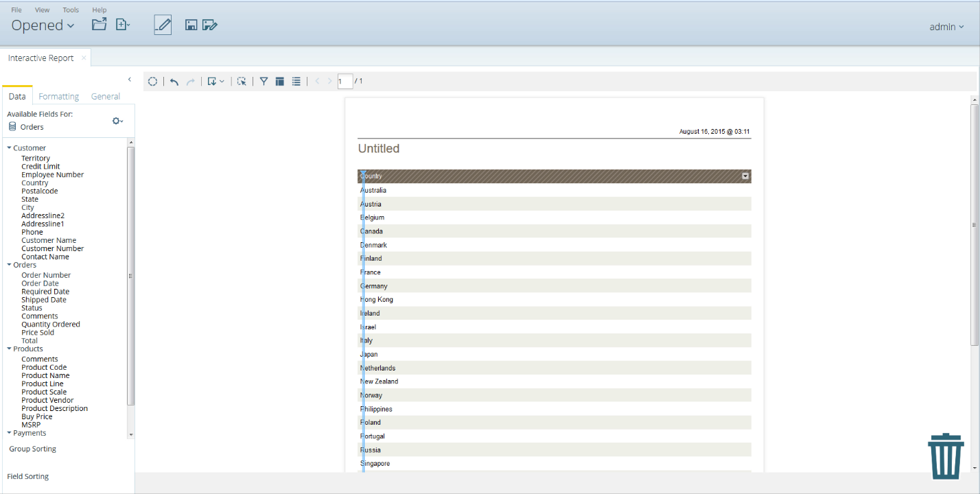Screen dimensions: 980x494
Task: Select the Territory field
Action: point(36,158)
